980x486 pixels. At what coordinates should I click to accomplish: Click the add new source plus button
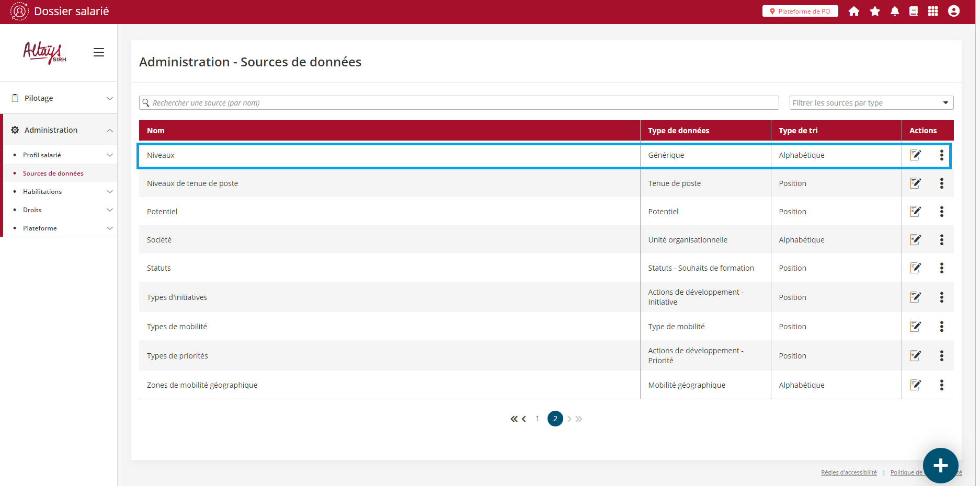[x=940, y=465]
